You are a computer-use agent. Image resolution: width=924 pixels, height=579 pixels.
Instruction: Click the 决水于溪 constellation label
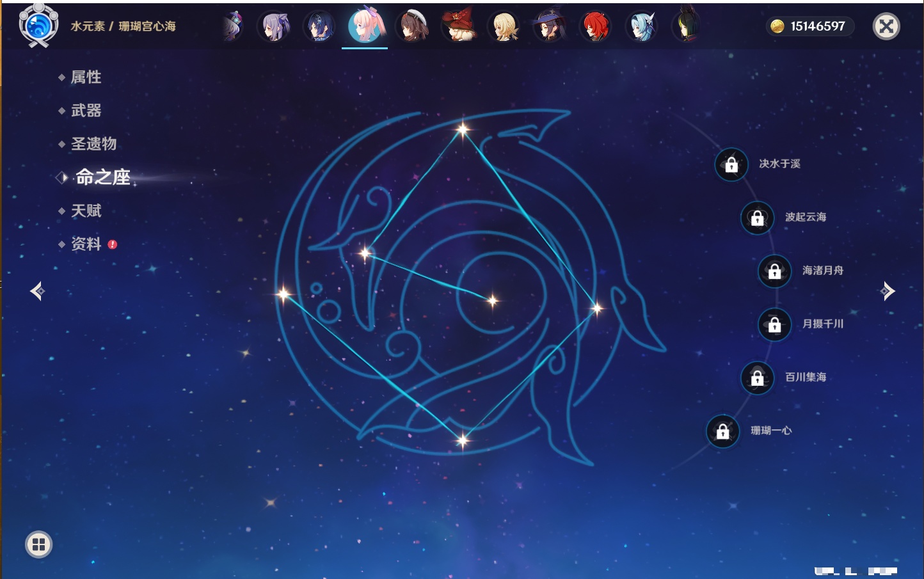(779, 164)
